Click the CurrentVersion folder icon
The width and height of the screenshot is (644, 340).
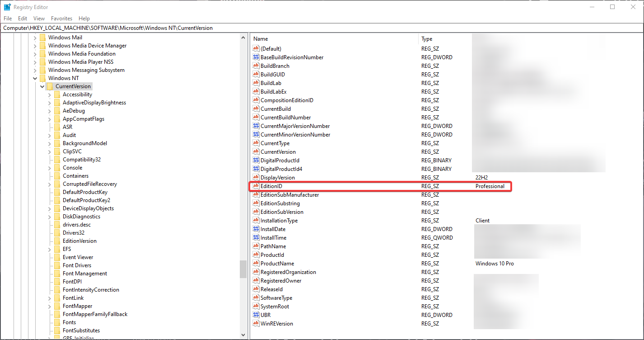click(x=50, y=86)
